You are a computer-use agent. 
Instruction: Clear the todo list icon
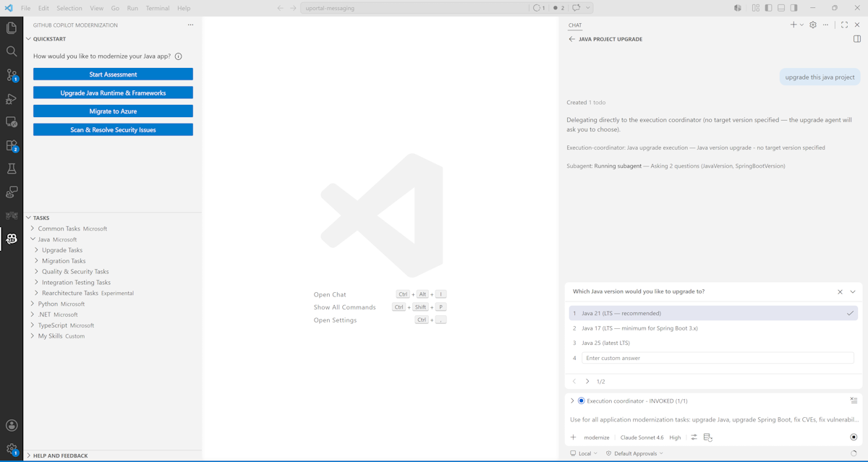click(854, 401)
